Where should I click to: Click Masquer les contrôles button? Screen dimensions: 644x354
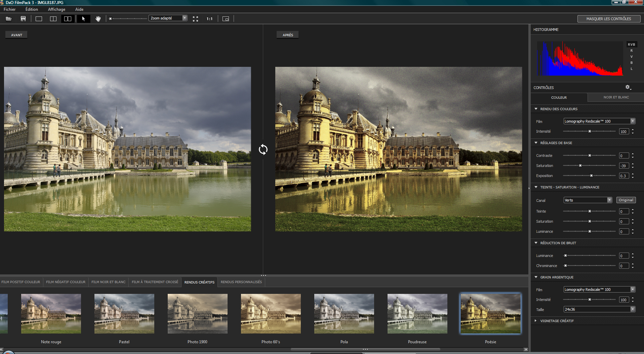click(609, 19)
